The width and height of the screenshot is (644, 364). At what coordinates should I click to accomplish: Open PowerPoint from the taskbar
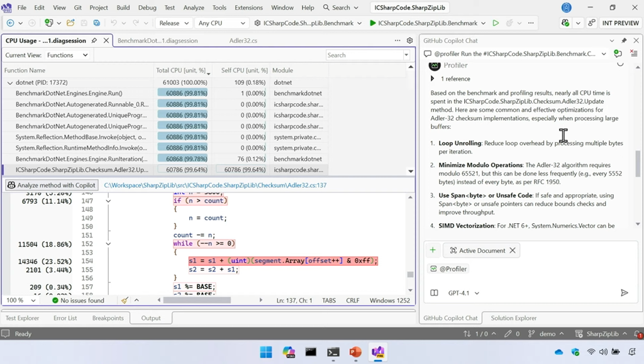(x=355, y=352)
